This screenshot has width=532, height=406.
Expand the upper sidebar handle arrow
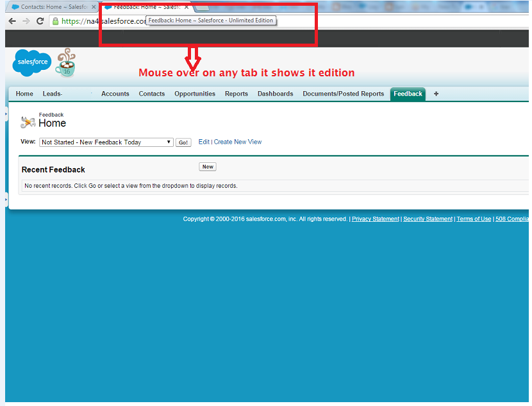point(6,114)
